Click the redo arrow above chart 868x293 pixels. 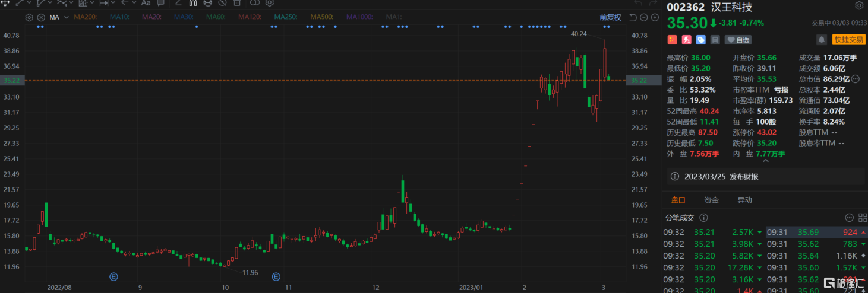click(x=653, y=3)
